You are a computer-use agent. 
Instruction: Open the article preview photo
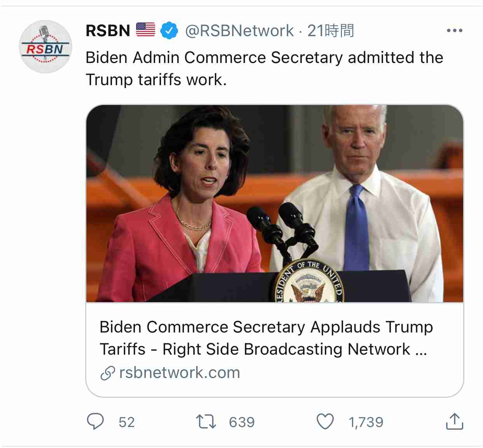[x=275, y=194]
